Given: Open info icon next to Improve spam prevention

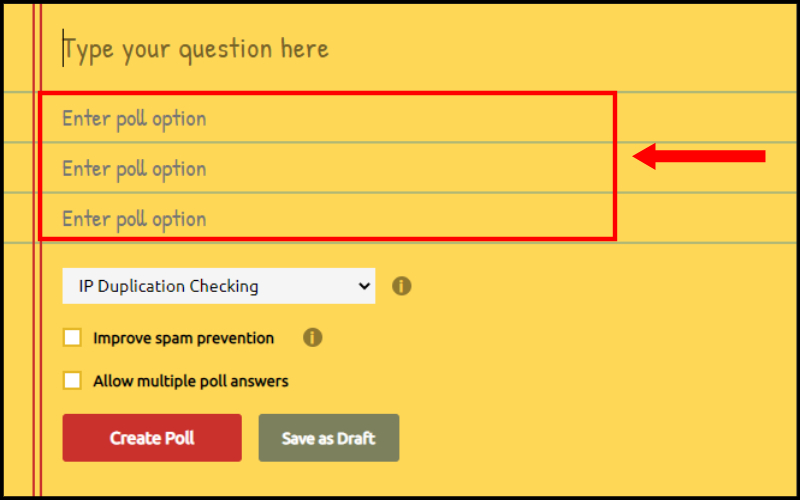Looking at the screenshot, I should [x=312, y=338].
